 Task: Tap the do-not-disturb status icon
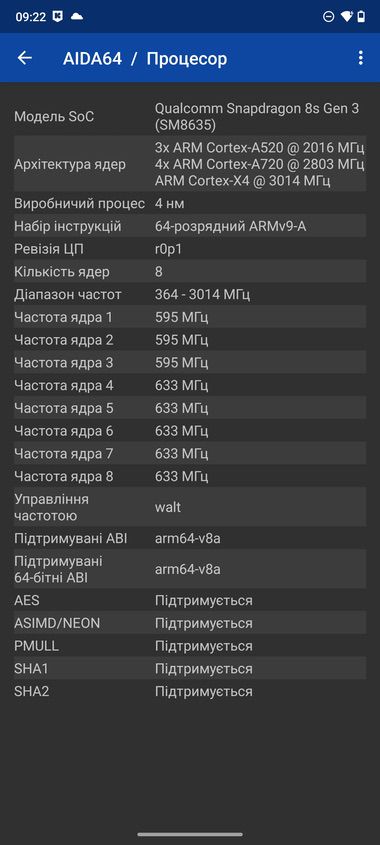coord(328,17)
